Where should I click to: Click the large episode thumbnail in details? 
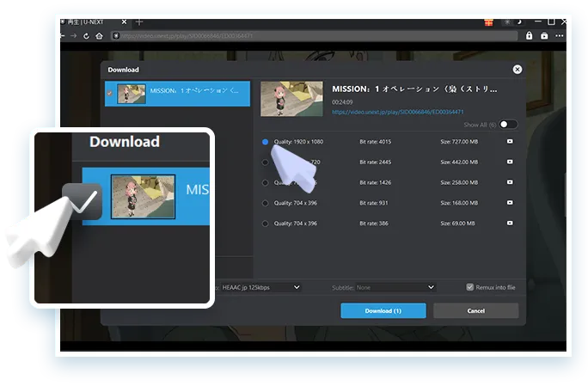click(x=291, y=99)
